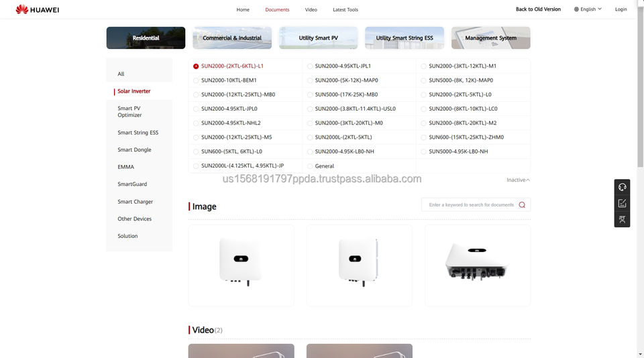Open the second video thumbnail
Screen dimensions: 644x358
pos(359,351)
